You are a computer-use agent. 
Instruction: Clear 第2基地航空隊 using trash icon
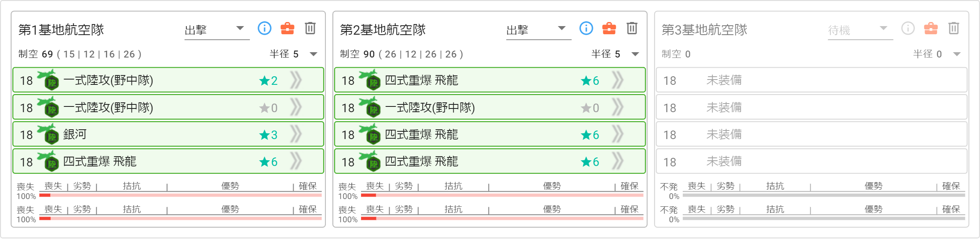(632, 28)
